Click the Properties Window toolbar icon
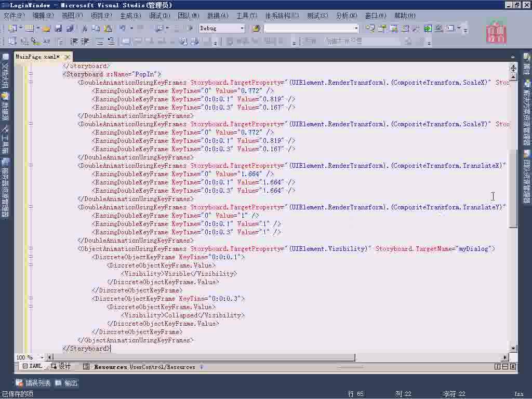The width and height of the screenshot is (532, 399). 382,29
